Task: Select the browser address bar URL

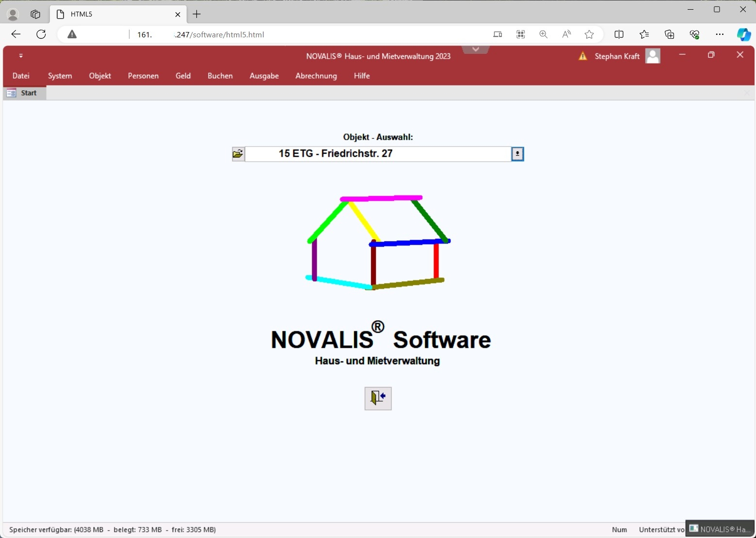Action: pos(201,35)
